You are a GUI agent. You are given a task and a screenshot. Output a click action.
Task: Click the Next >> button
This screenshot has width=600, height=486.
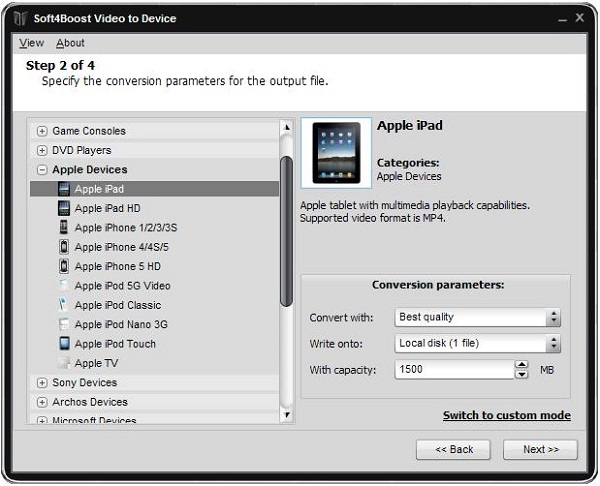[x=540, y=449]
